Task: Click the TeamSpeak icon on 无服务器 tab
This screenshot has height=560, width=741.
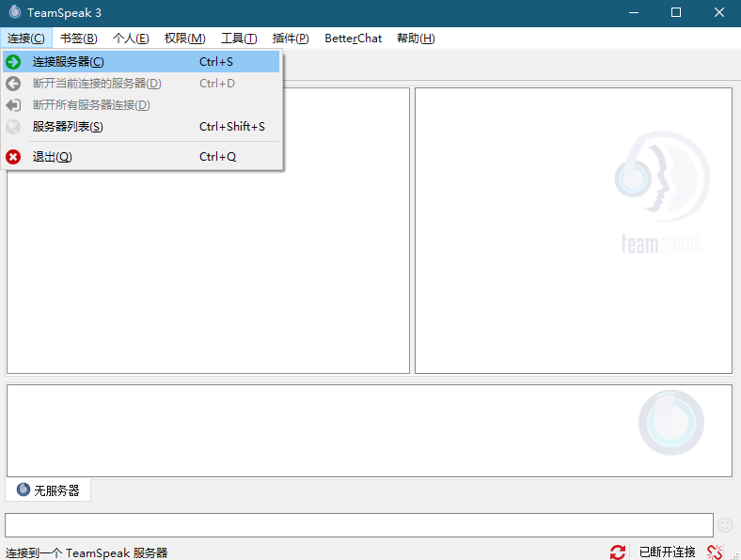Action: tap(24, 490)
